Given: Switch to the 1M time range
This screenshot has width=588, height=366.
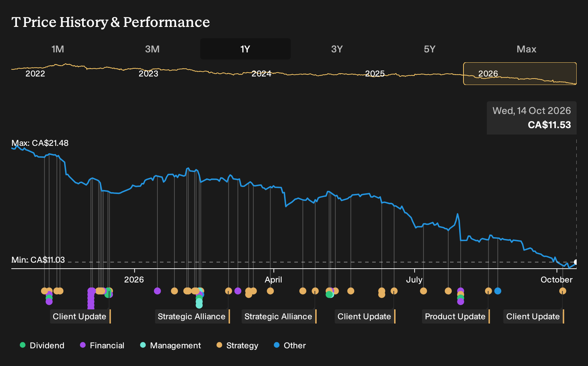Looking at the screenshot, I should point(58,49).
